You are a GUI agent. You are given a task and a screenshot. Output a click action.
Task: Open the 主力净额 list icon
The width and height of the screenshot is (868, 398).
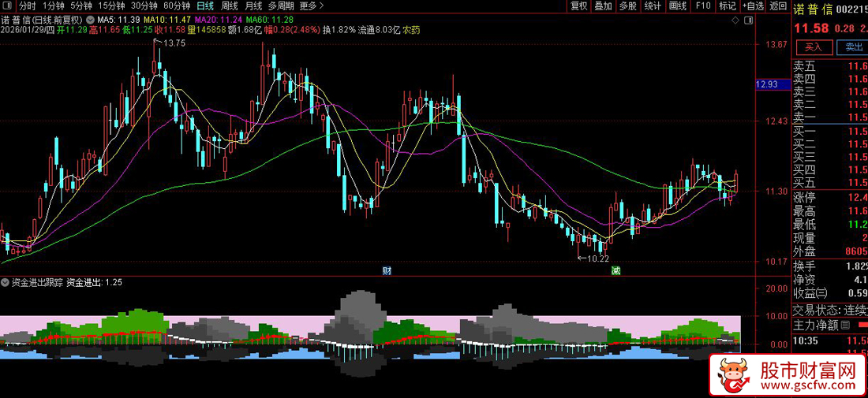point(845,326)
